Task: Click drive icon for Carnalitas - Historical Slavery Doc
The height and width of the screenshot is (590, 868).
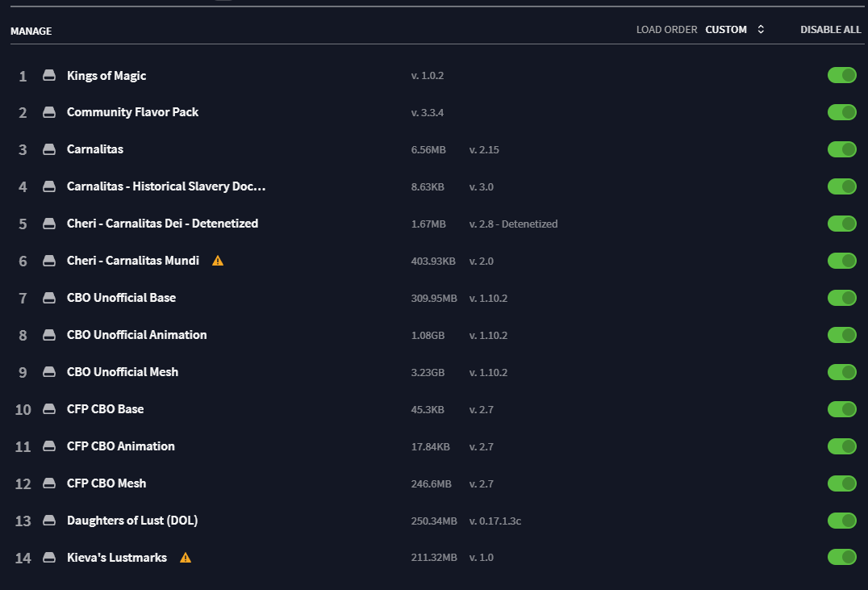Action: coord(49,186)
